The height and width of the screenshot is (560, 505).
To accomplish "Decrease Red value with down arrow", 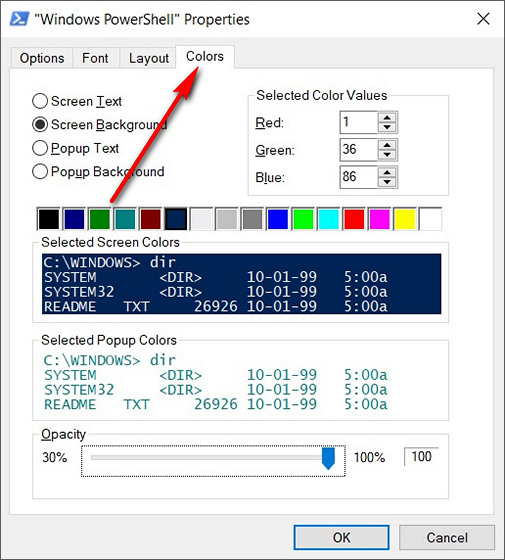I will (x=387, y=127).
